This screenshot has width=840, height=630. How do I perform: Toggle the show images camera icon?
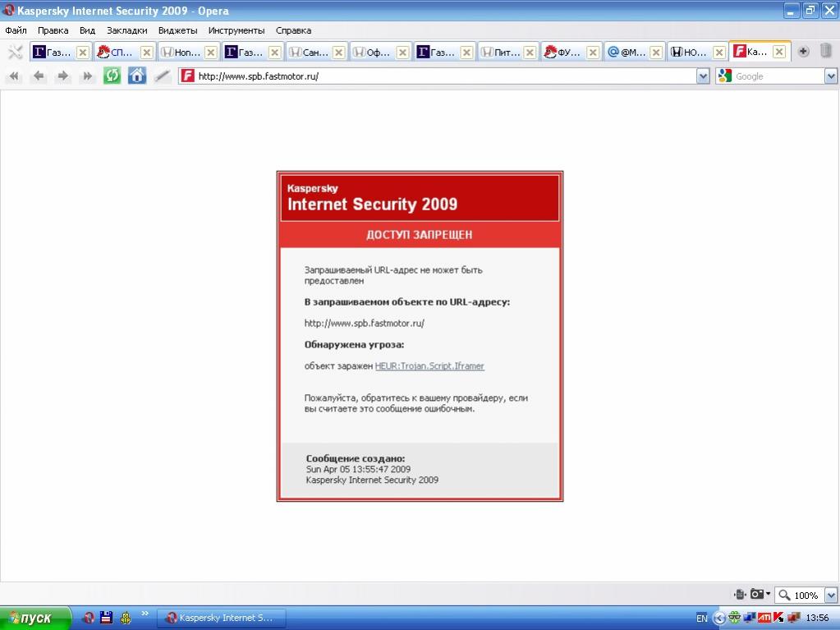[x=757, y=594]
